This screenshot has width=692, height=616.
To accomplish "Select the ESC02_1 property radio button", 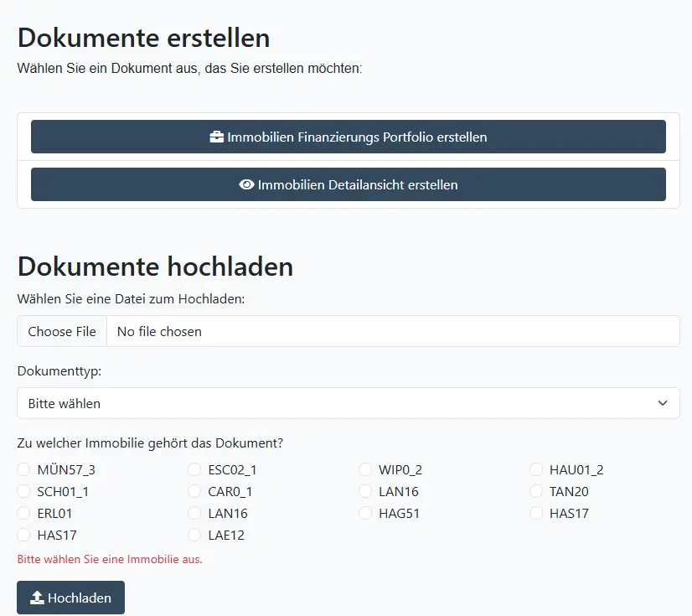I will pos(194,469).
